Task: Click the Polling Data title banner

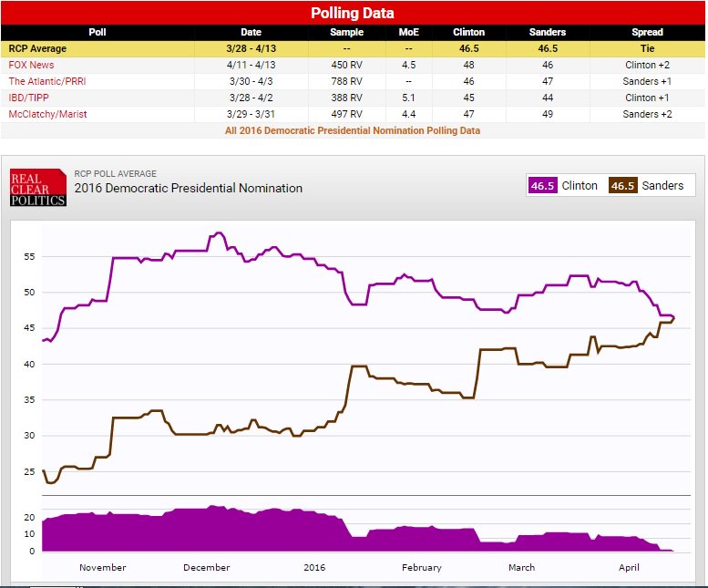Action: point(353,13)
